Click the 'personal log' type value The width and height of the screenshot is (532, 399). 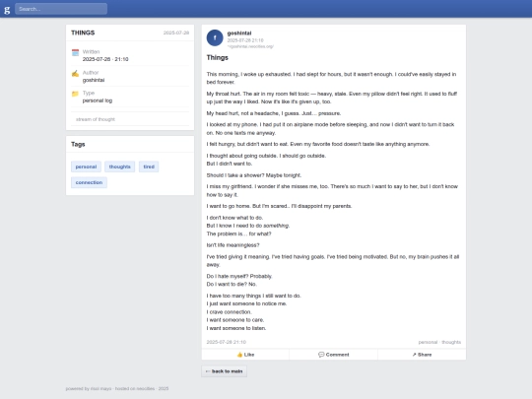coord(98,100)
